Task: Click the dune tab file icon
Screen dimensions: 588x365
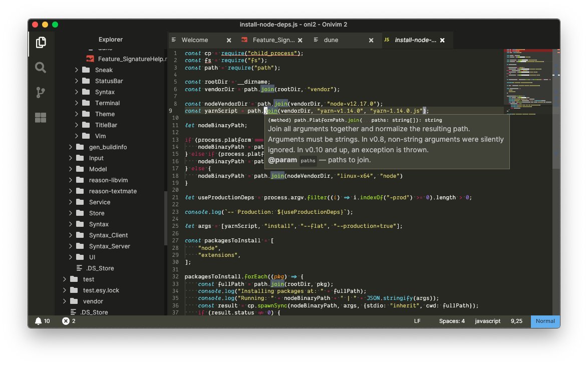Action: [x=316, y=40]
